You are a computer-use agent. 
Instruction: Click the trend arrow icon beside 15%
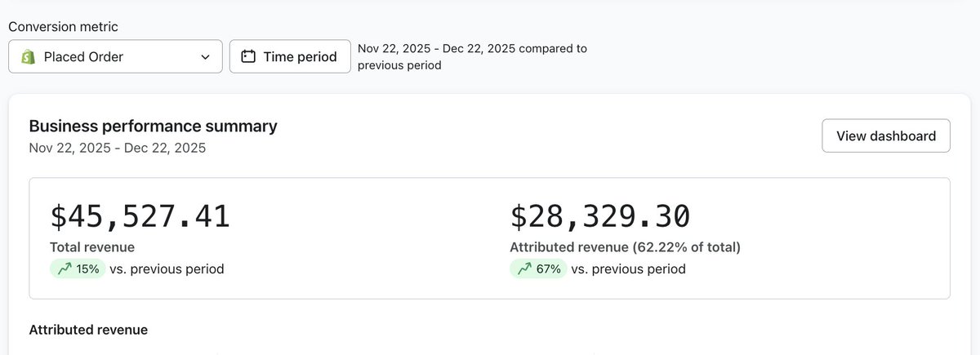(x=64, y=268)
